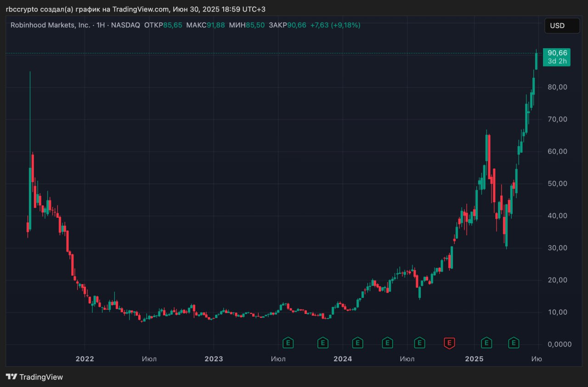Click the Июл label between 2022 and 2023
The image size is (588, 387).
tap(149, 359)
